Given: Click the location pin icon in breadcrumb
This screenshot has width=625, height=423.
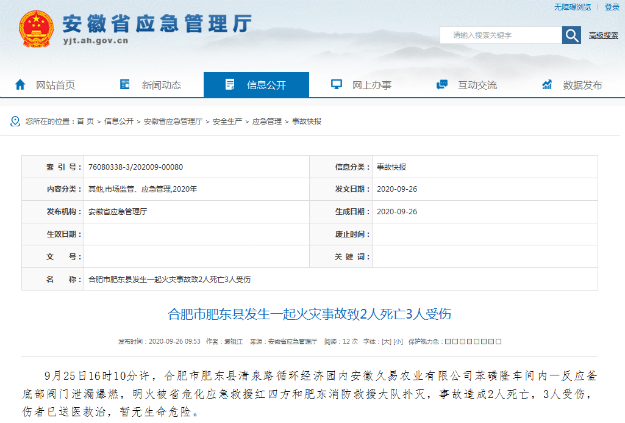Looking at the screenshot, I should (x=15, y=121).
